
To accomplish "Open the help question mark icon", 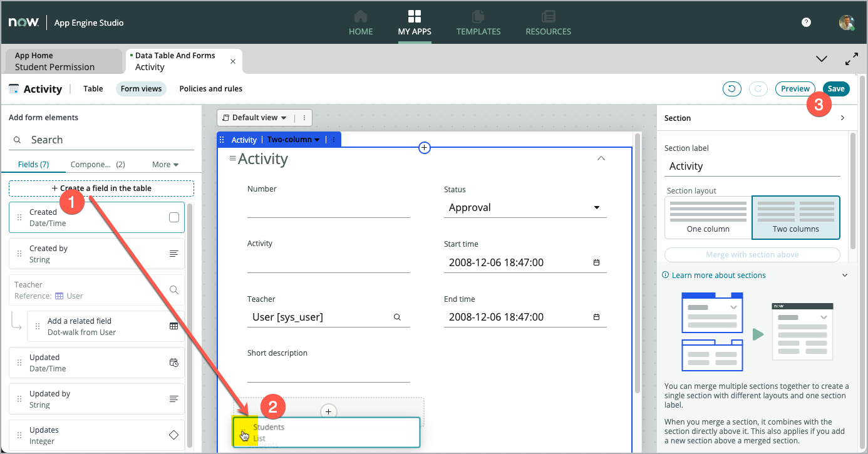I will tap(806, 22).
